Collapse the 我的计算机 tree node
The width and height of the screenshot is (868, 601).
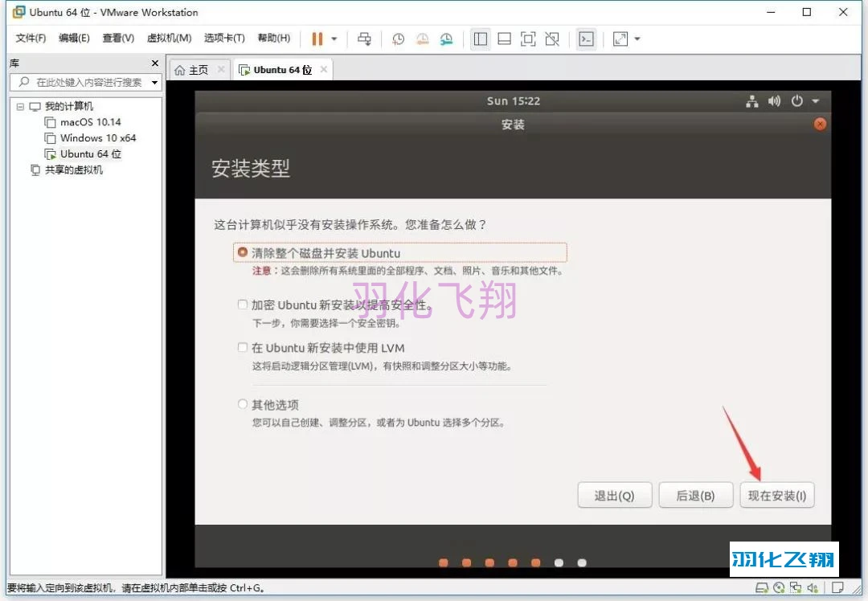click(x=20, y=106)
